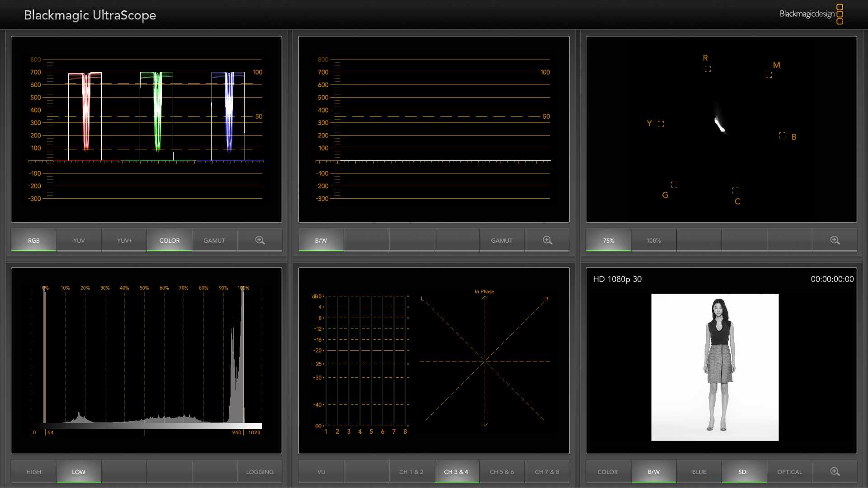Click the 00:00:00:00 timecode readout
The width and height of the screenshot is (868, 488).
(x=832, y=279)
